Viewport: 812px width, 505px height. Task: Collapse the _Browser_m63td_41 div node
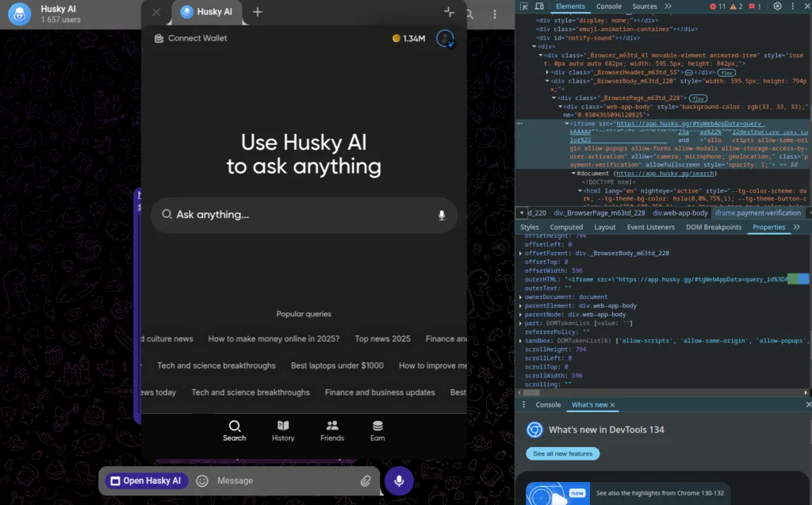pos(541,55)
